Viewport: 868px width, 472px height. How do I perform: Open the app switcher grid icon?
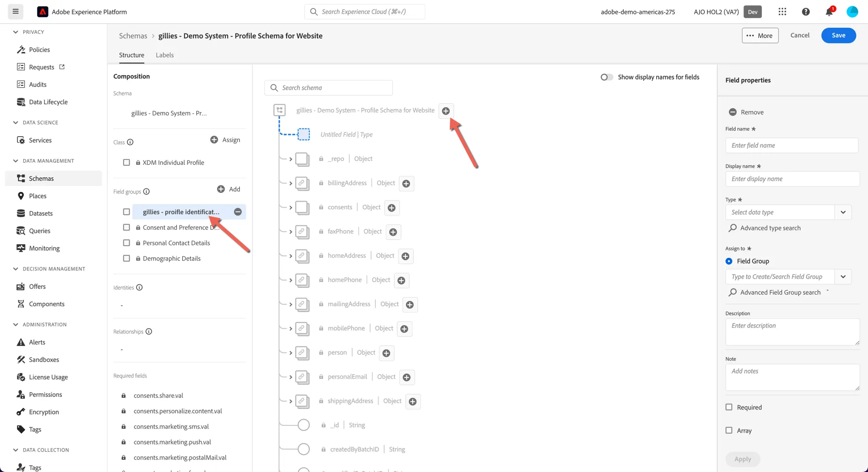782,12
